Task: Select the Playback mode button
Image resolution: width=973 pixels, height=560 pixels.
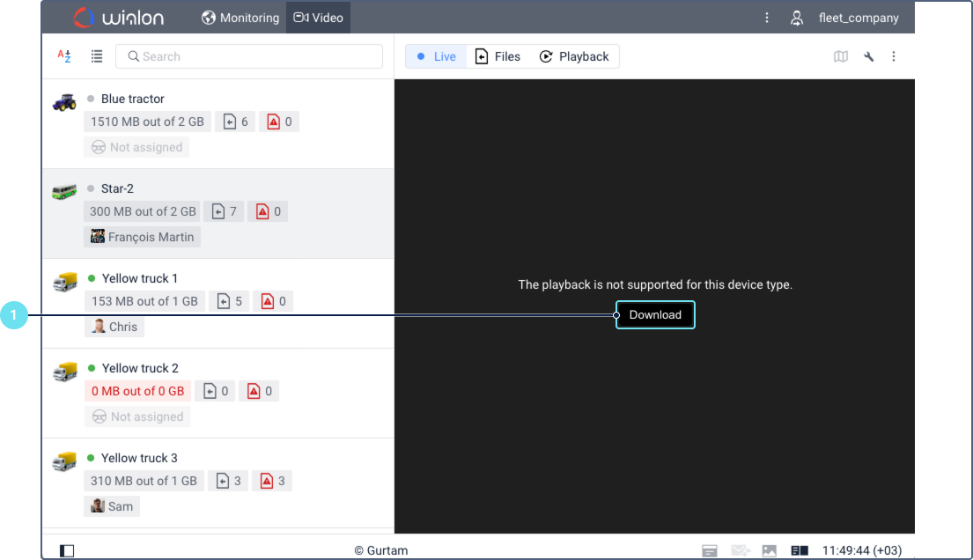Action: (x=574, y=56)
